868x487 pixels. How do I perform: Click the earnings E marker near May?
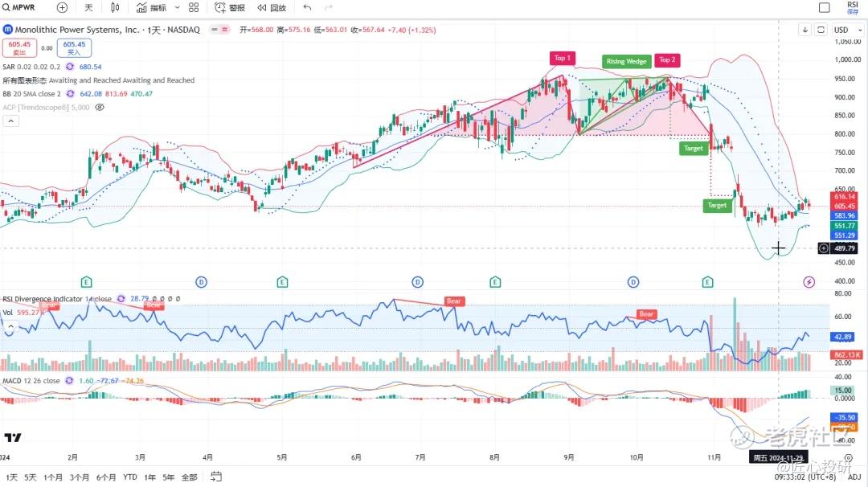pyautogui.click(x=282, y=282)
